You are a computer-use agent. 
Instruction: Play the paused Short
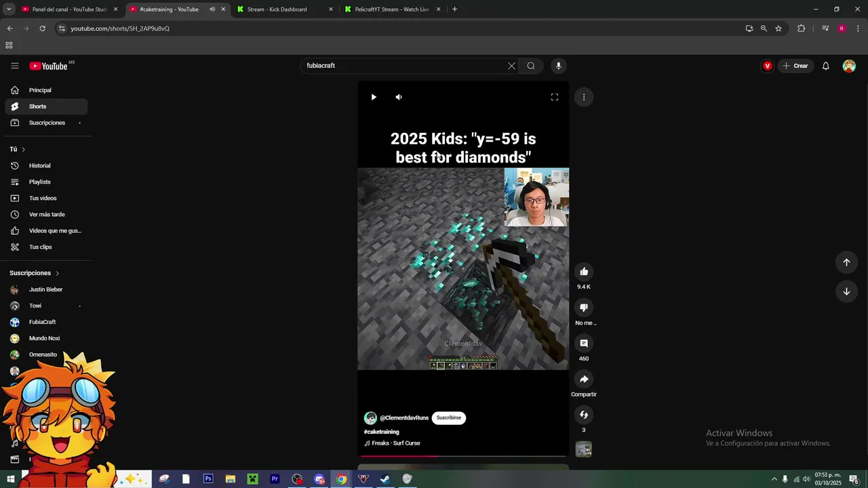click(x=374, y=97)
